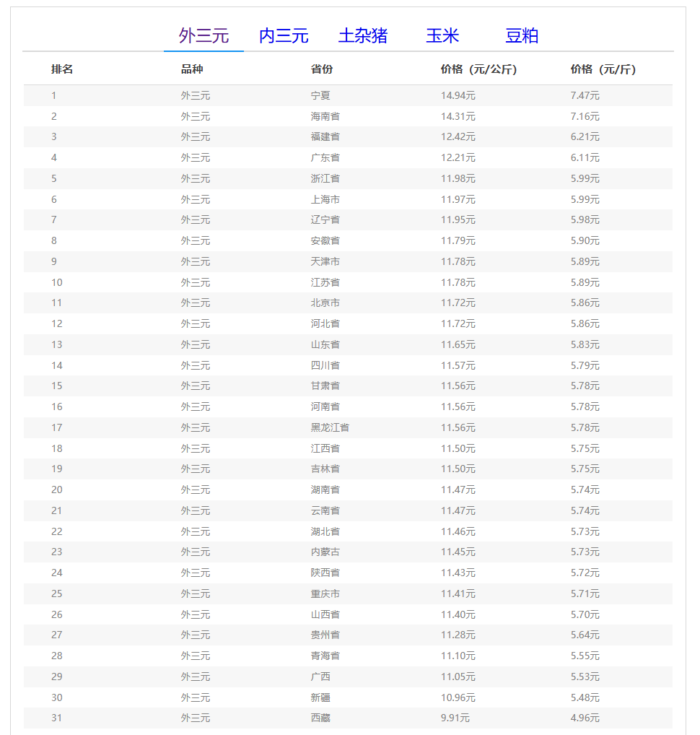Select 宁夏 in the province column

(320, 95)
